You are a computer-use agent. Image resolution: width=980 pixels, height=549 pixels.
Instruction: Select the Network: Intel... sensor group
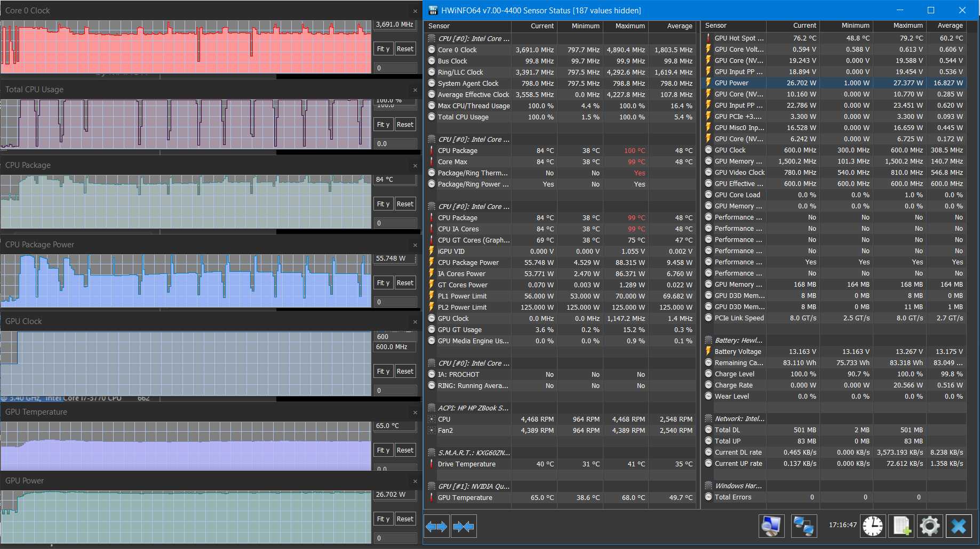pos(739,418)
